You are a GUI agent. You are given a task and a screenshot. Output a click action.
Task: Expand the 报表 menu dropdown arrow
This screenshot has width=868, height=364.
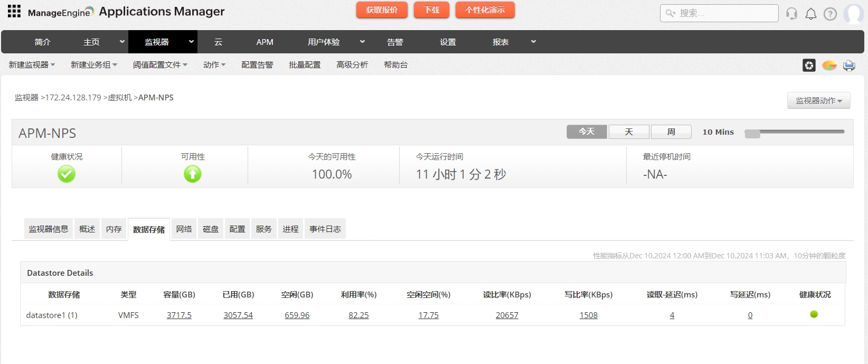click(x=533, y=42)
